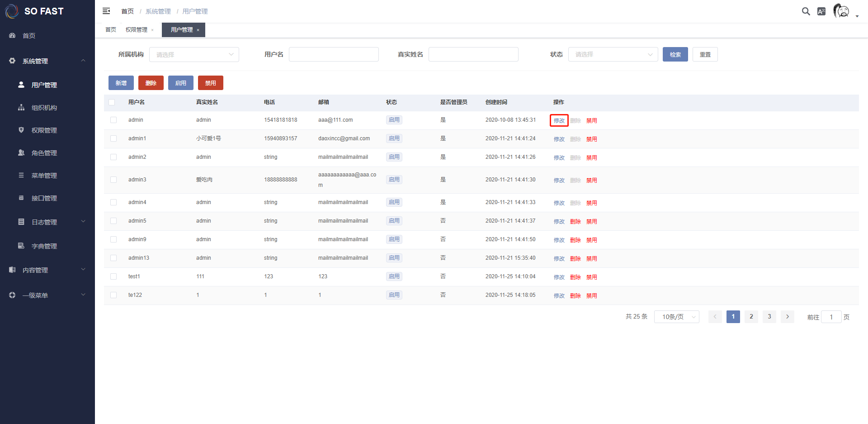Image resolution: width=868 pixels, height=424 pixels.
Task: Switch to the 权限管理 tab
Action: [x=136, y=30]
